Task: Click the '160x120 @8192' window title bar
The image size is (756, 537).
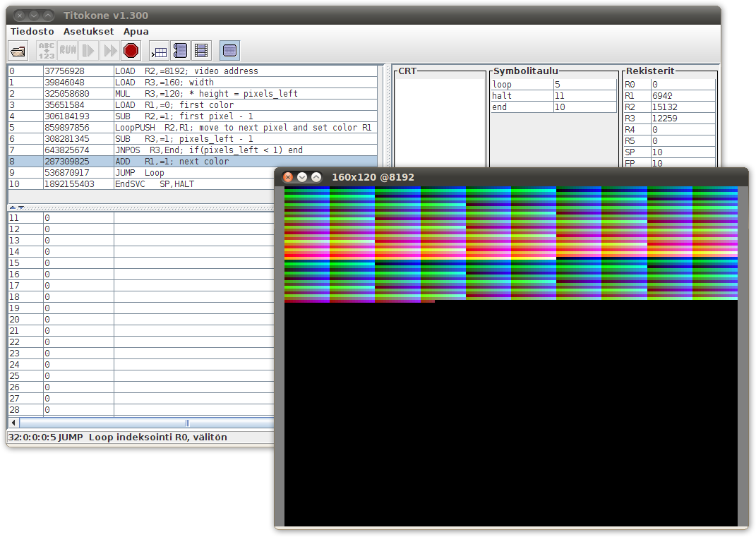Action: [511, 177]
